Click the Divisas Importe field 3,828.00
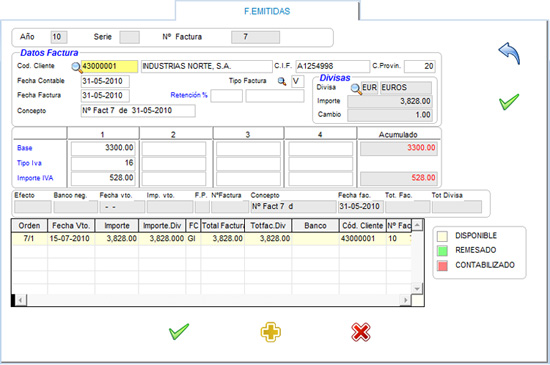550x365 pixels. [390, 101]
